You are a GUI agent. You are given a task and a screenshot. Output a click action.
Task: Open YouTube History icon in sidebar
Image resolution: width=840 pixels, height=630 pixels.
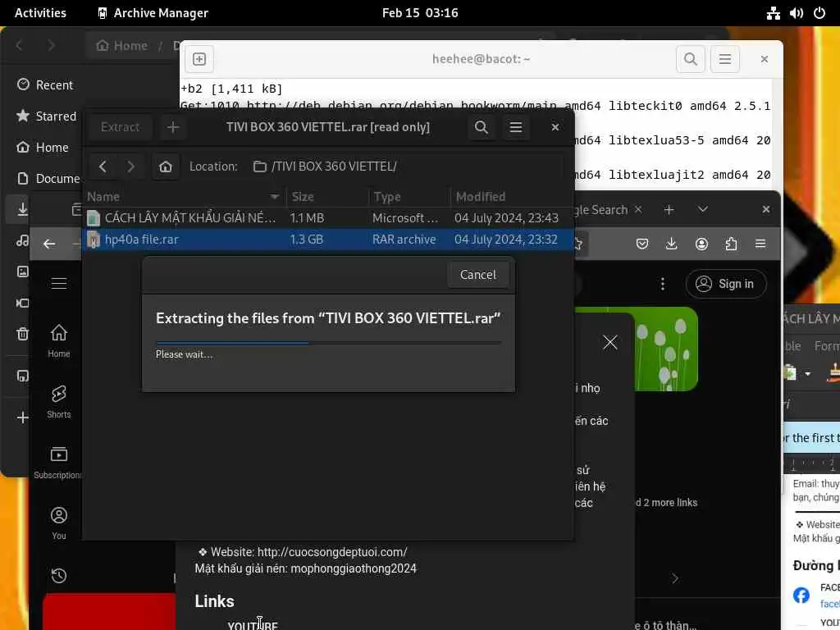click(59, 576)
